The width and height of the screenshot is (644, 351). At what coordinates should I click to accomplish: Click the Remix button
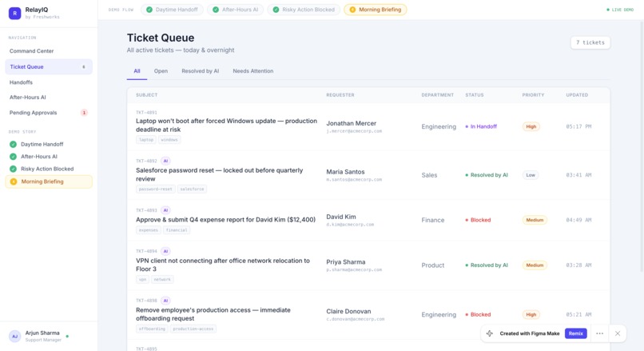(576, 333)
